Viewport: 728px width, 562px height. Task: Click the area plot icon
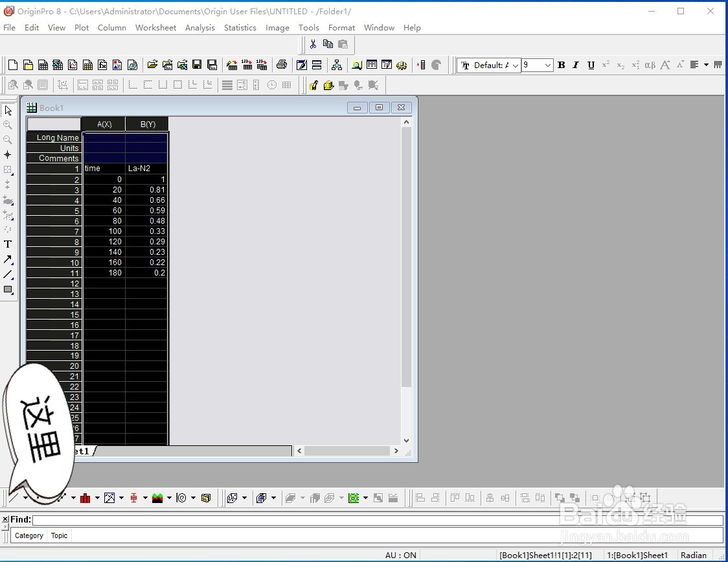click(157, 498)
